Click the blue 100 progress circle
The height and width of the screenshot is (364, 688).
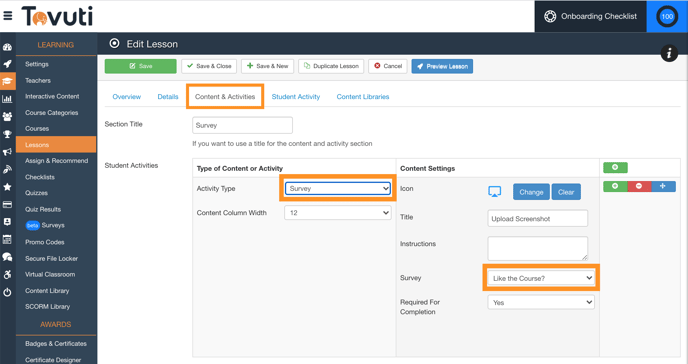click(x=667, y=17)
